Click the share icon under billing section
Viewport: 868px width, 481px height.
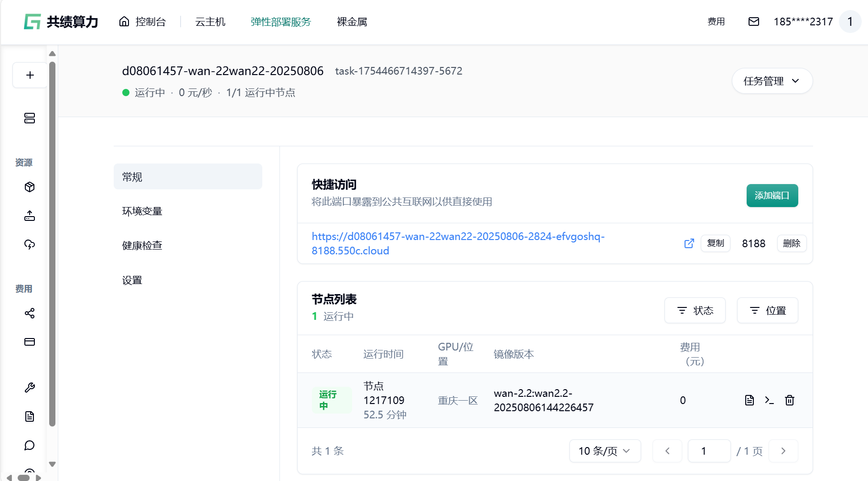[30, 313]
